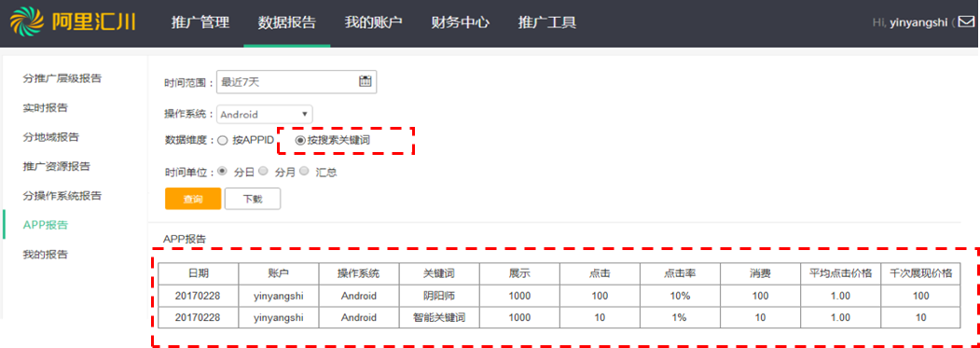
Task: Click the 下载 button
Action: tap(253, 199)
